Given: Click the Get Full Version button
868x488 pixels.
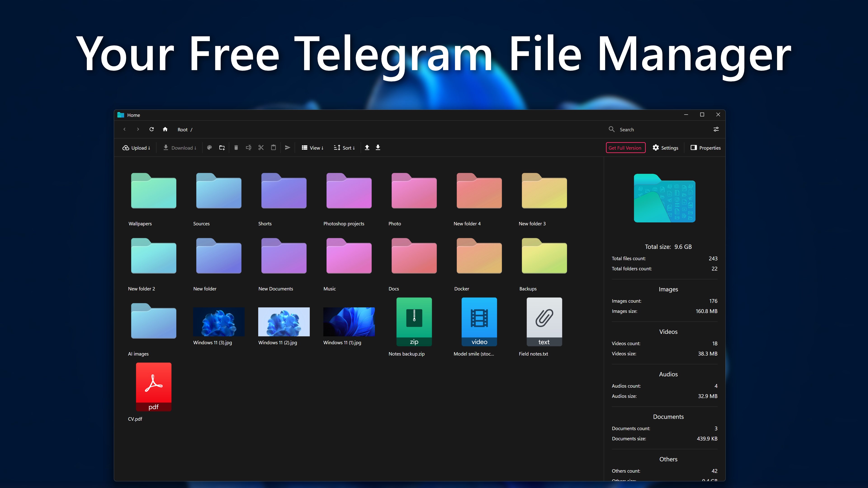Looking at the screenshot, I should (625, 148).
